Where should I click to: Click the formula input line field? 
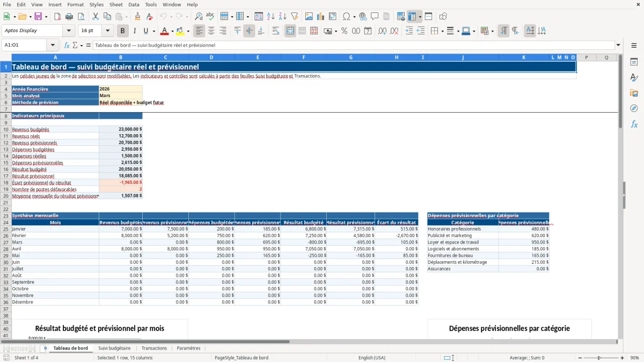click(x=354, y=46)
